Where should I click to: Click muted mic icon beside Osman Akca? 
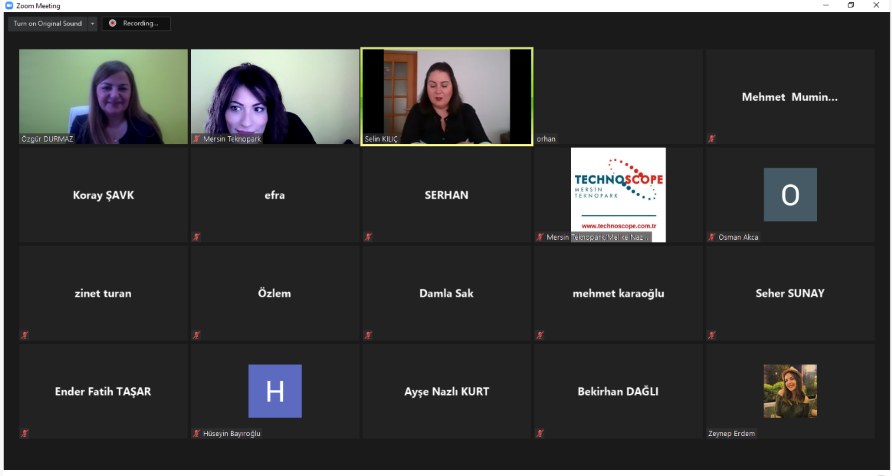pos(711,237)
